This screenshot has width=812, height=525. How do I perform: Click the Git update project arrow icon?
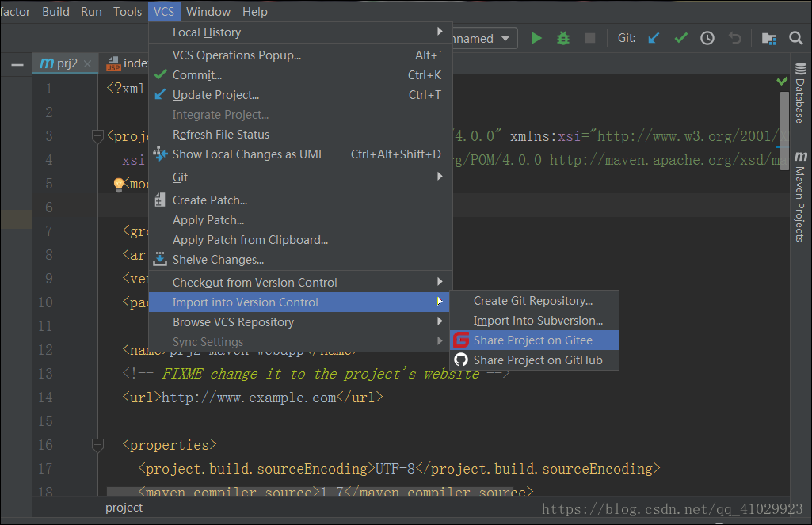click(x=654, y=38)
